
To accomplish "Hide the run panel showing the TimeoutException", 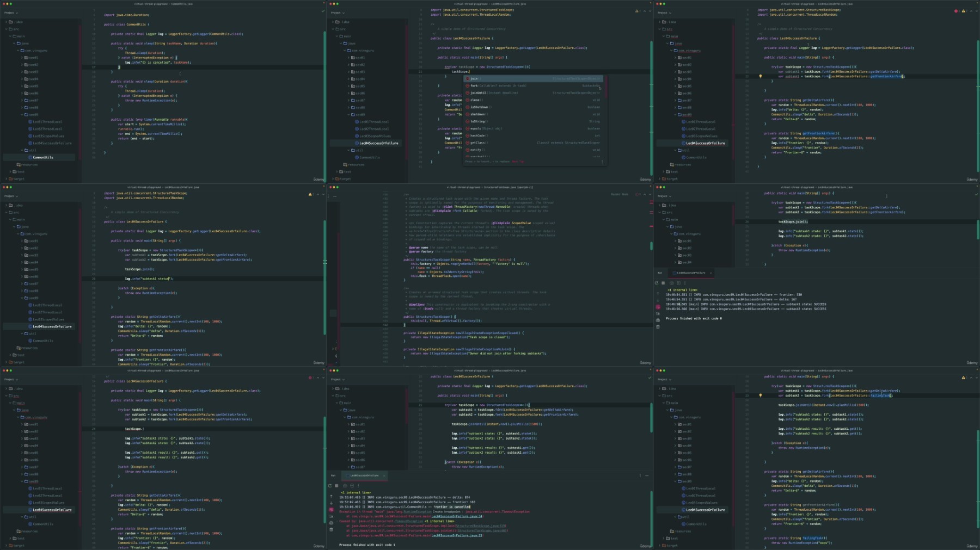I will (647, 475).
